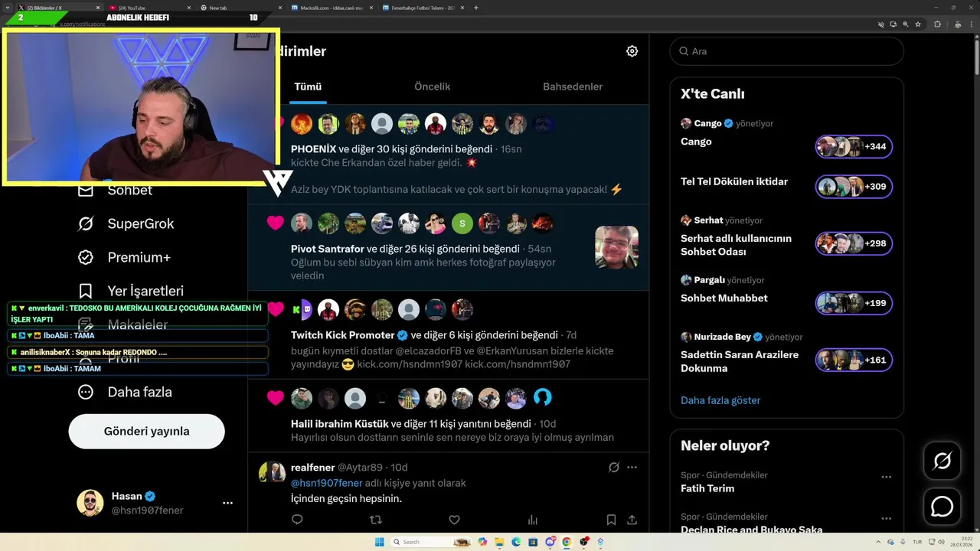Like realfener's post with heart icon
The height and width of the screenshot is (551, 980).
[x=454, y=520]
